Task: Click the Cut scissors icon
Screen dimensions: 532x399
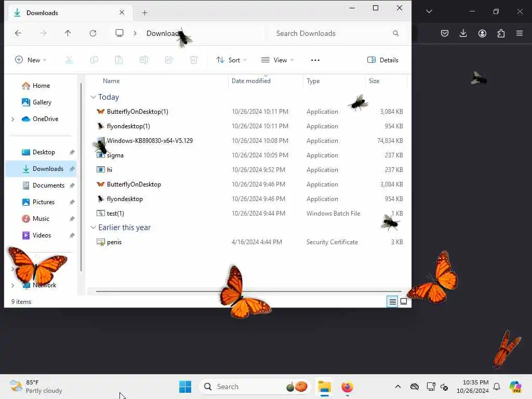Action: [x=69, y=60]
